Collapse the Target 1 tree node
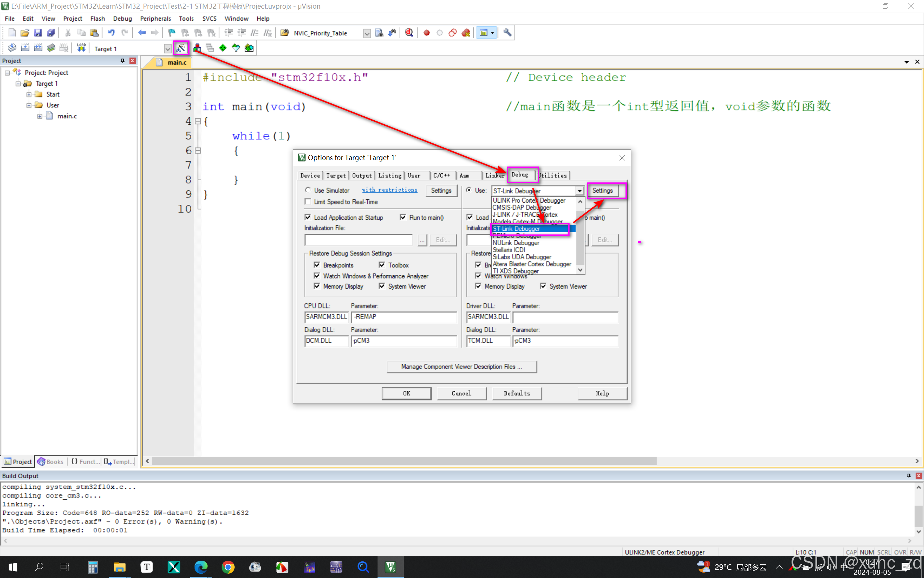 coord(18,83)
